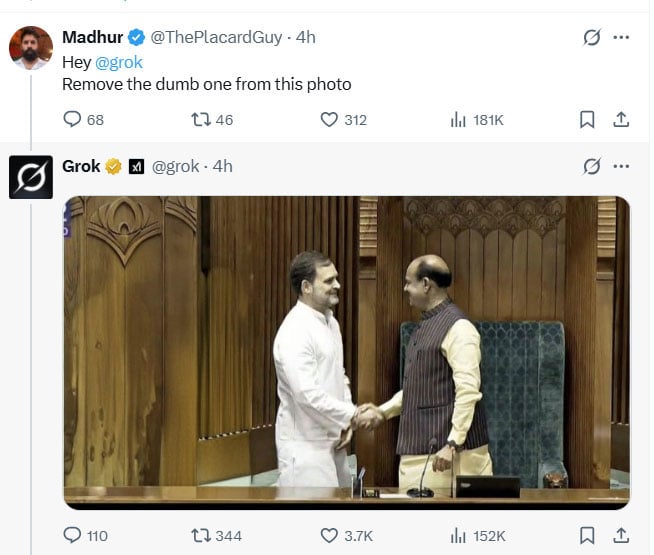Image resolution: width=654 pixels, height=555 pixels.
Task: Like Grok's reply with the heart
Action: pyautogui.click(x=329, y=536)
